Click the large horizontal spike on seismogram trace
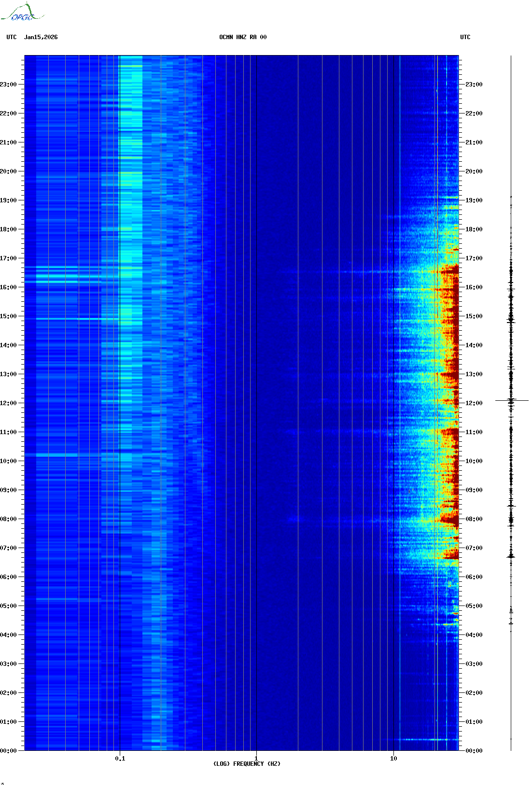Viewport: 532px width, 789px height. pos(511,400)
